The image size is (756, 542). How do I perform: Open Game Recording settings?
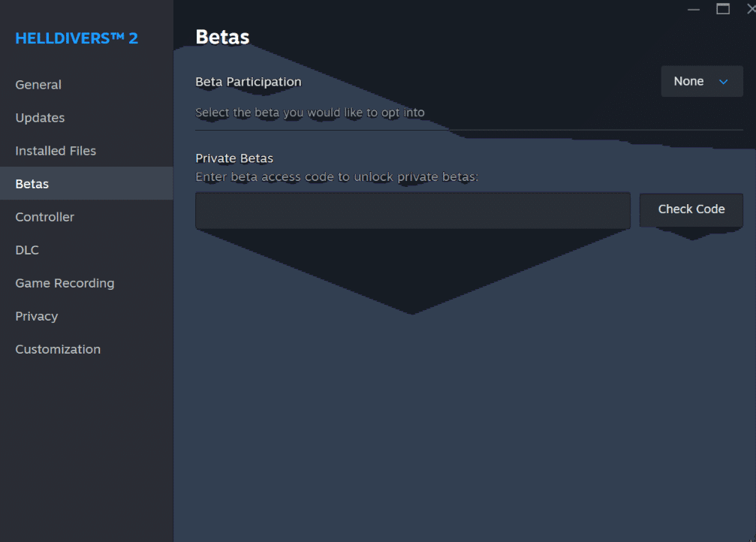(86, 283)
